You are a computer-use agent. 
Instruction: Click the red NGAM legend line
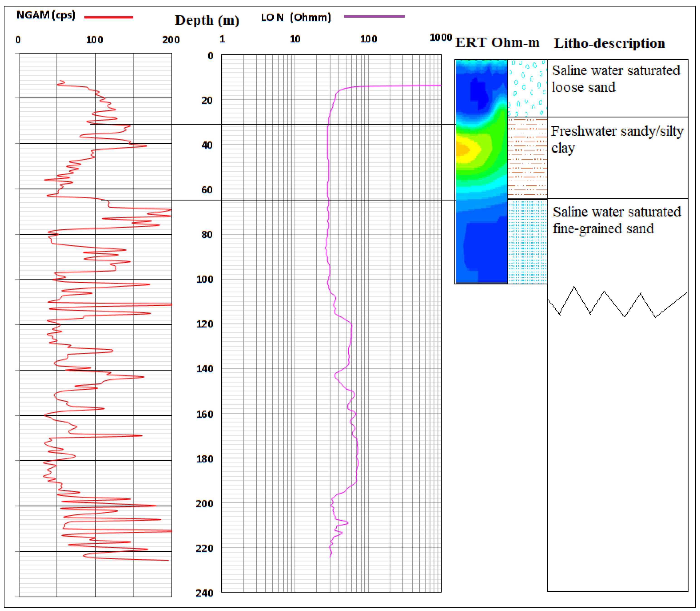click(x=108, y=17)
